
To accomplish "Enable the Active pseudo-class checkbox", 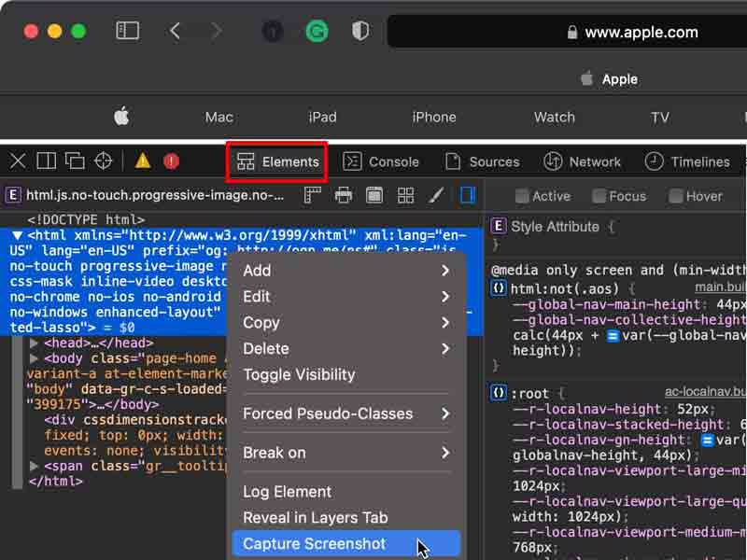I will pyautogui.click(x=522, y=196).
